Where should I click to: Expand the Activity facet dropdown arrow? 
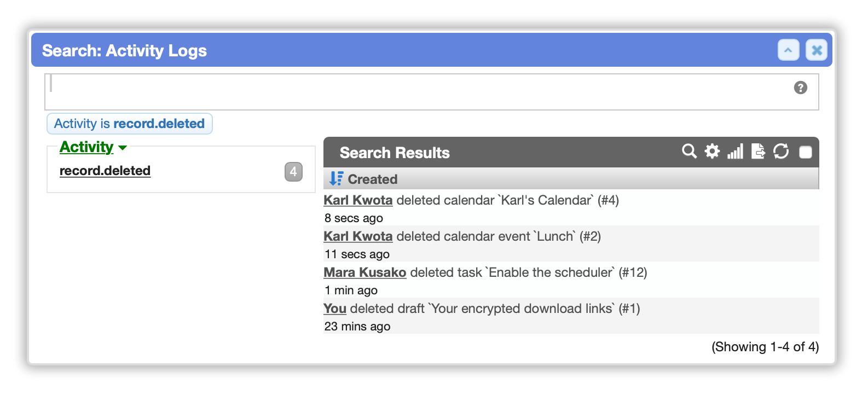point(123,148)
